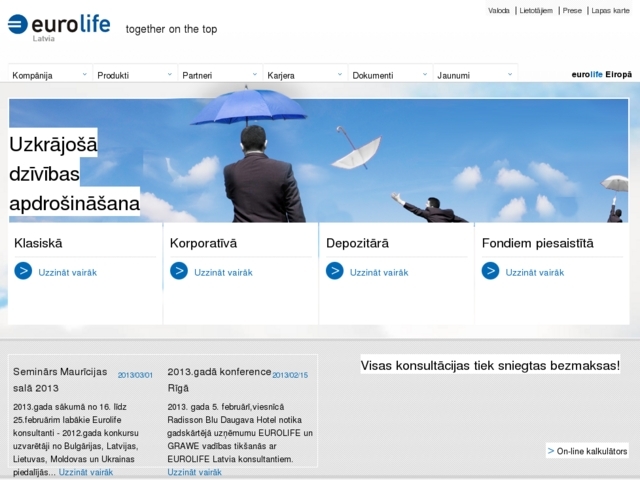The image size is (640, 480).
Task: Click Uzzināt vairāk in Rīgā conference article
Action: 195,472
